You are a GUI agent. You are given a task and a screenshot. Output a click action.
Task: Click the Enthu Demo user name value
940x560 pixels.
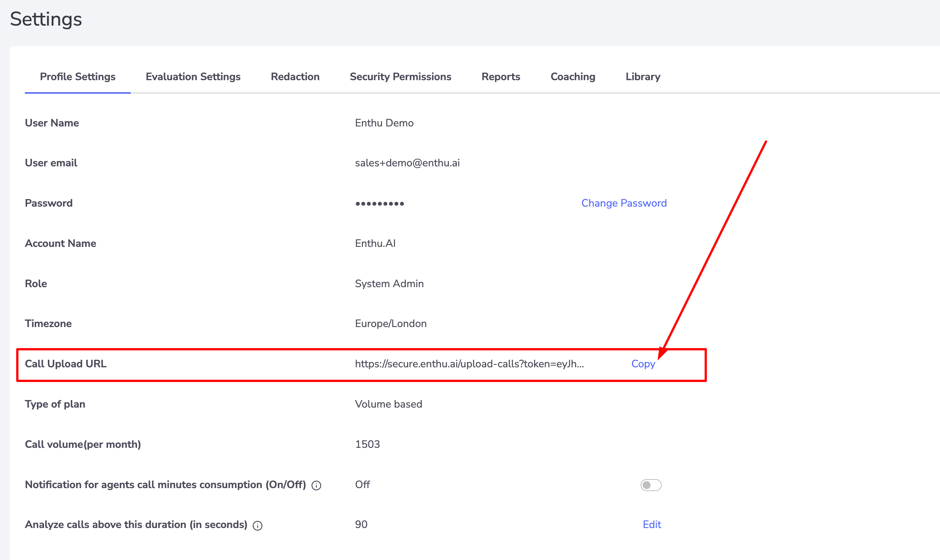(384, 123)
